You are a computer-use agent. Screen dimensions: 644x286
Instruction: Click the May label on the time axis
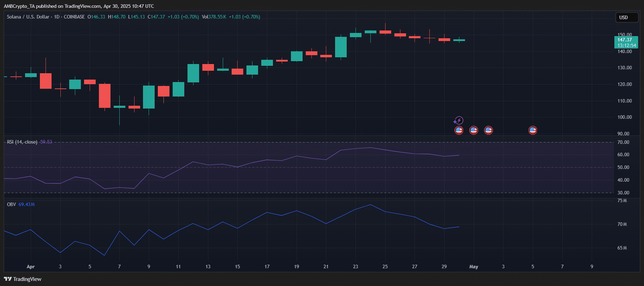pos(474,267)
